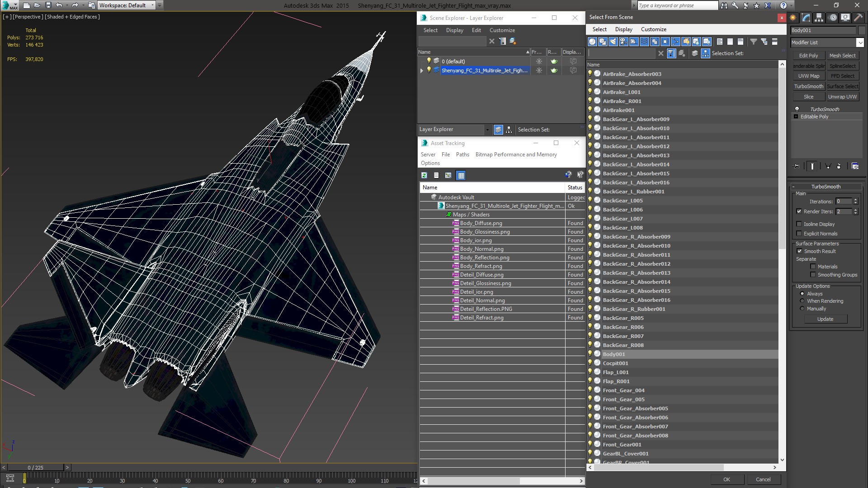The width and height of the screenshot is (868, 488).
Task: Add Edit Poly modifier button
Action: pos(808,56)
